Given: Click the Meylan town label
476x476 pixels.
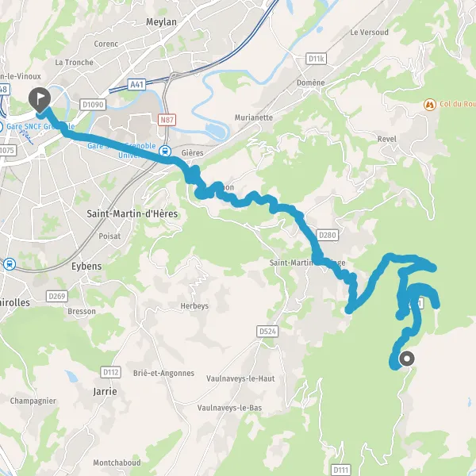Looking at the screenshot, I should coord(161,22).
